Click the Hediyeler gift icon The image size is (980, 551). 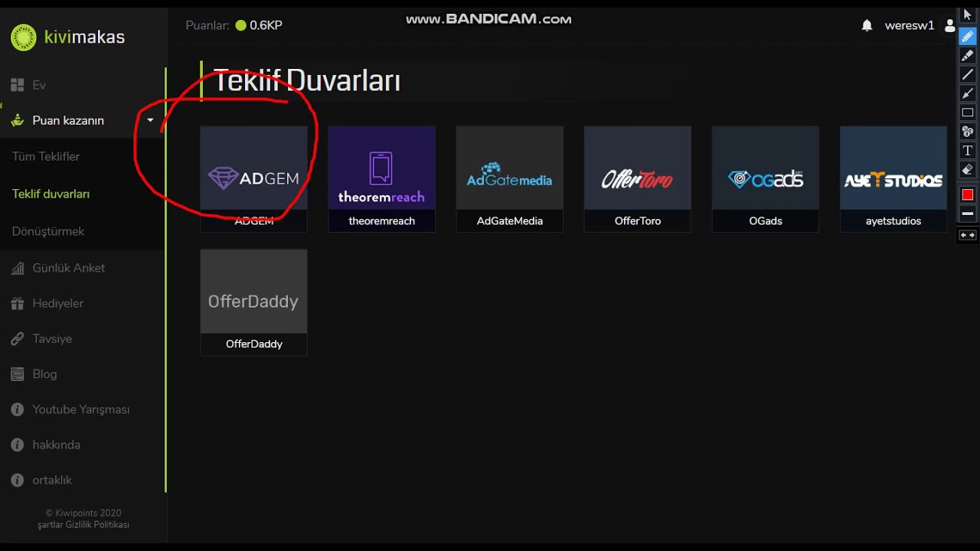(17, 303)
